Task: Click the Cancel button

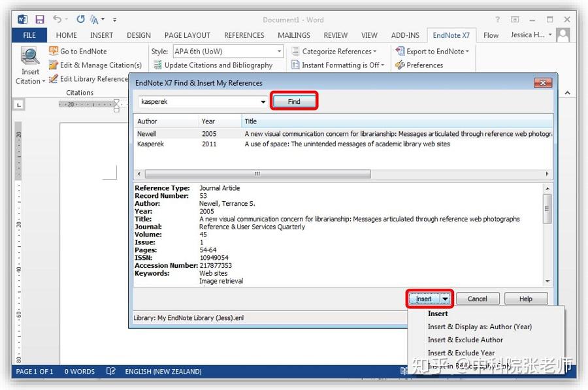Action: (x=478, y=299)
